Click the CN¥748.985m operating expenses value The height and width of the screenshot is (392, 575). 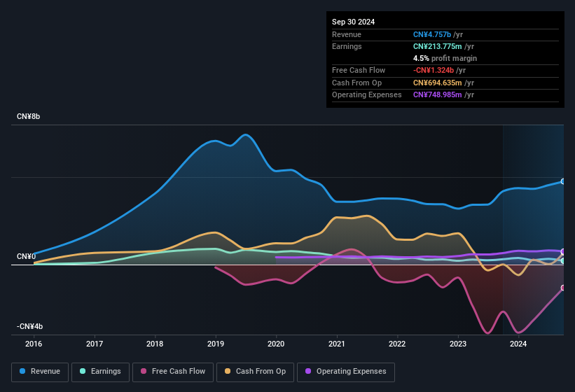pos(438,94)
